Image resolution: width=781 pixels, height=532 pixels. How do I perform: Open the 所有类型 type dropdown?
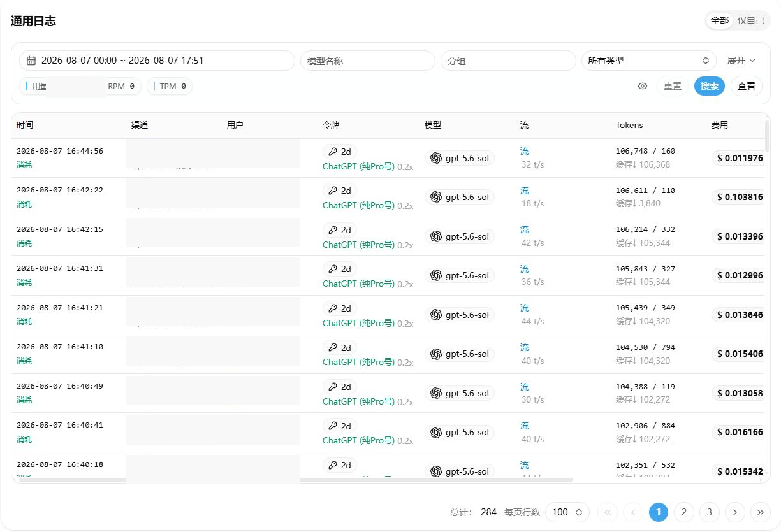tap(648, 61)
